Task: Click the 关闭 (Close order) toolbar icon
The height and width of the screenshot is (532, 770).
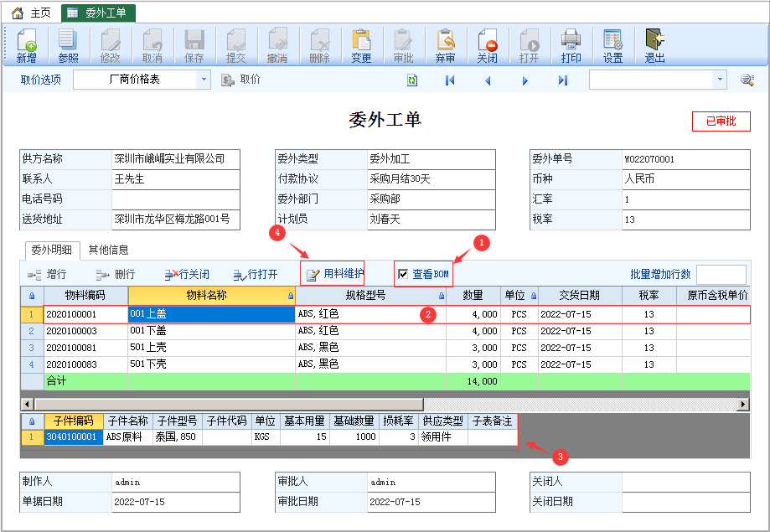Action: coord(487,46)
